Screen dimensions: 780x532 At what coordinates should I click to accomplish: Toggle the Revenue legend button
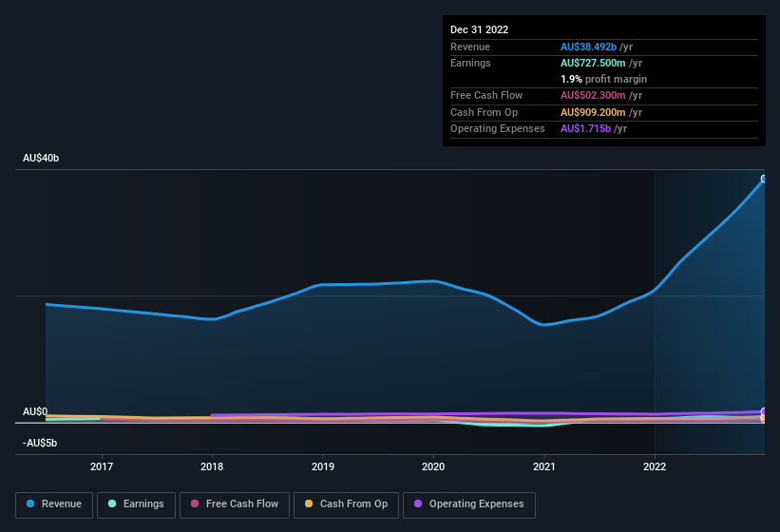54,504
